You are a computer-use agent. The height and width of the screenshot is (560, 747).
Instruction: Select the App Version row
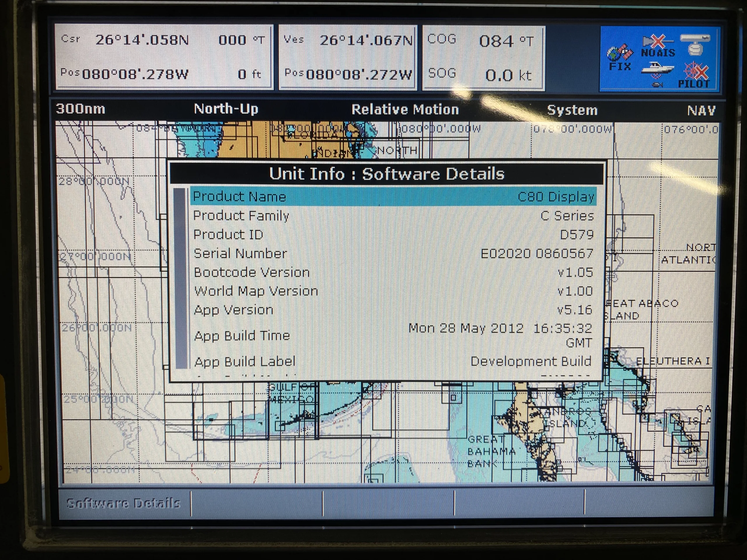click(x=393, y=309)
